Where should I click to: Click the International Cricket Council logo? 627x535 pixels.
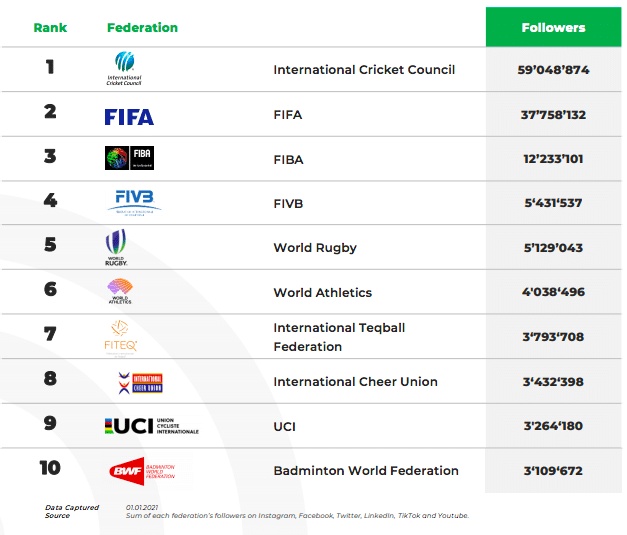pyautogui.click(x=124, y=68)
